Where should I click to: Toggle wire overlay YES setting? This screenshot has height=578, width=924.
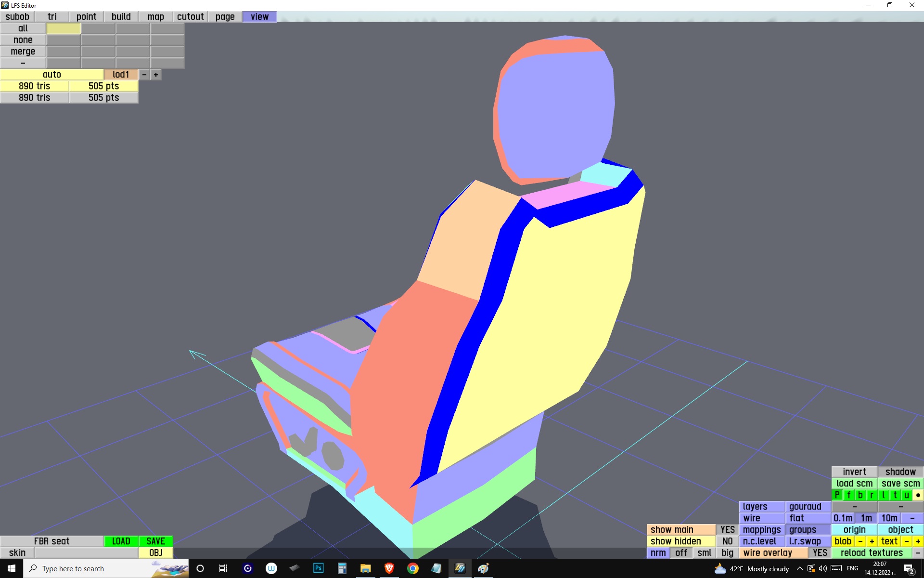[x=820, y=552]
